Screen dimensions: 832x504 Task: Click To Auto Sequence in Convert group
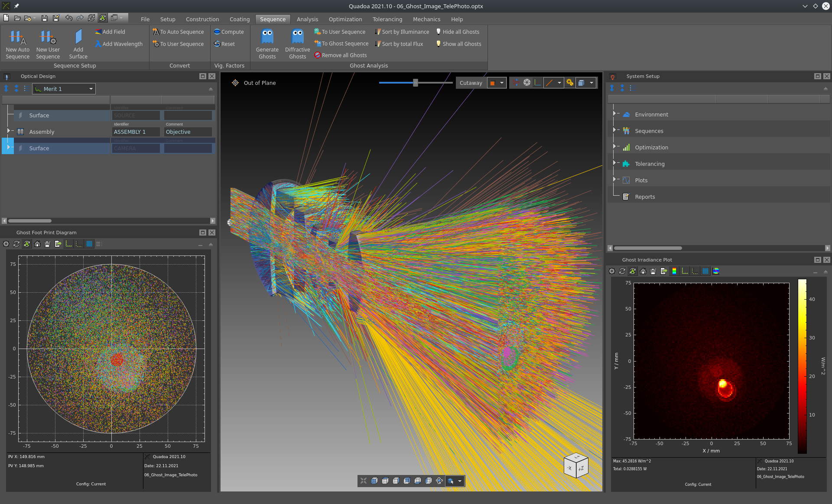(178, 32)
